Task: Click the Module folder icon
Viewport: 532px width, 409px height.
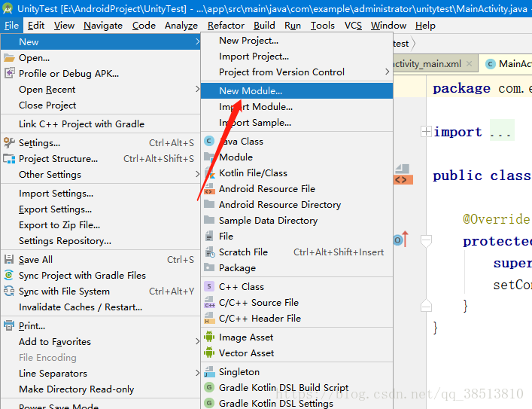Action: [209, 157]
